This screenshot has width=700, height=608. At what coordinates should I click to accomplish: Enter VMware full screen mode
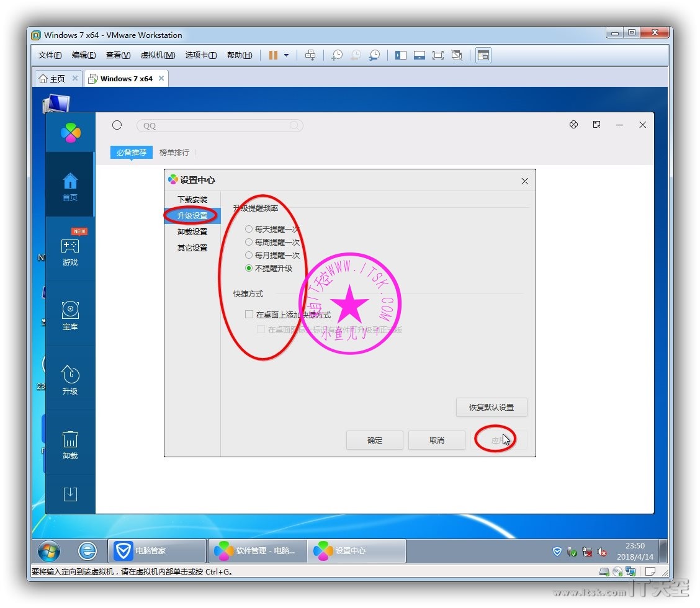pos(438,55)
